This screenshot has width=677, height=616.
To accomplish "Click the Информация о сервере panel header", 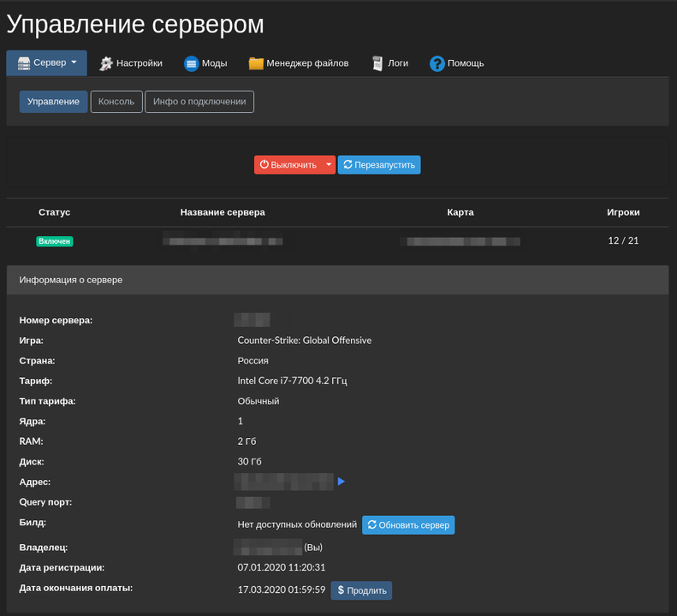I will 337,280.
